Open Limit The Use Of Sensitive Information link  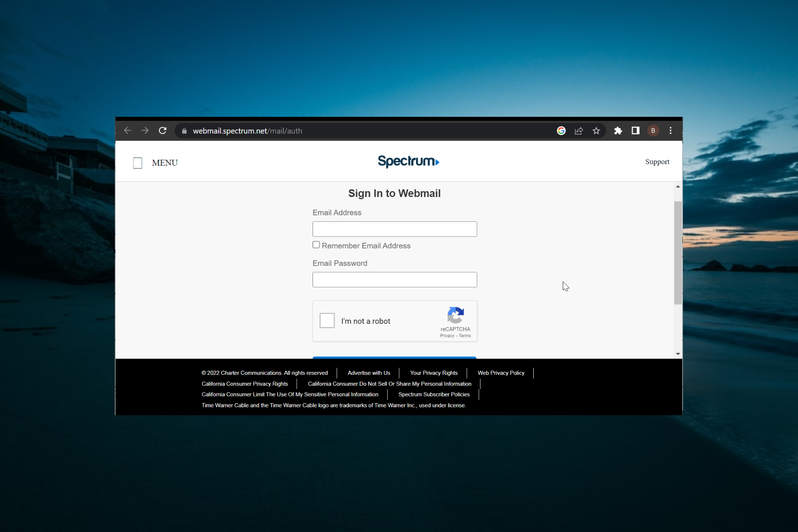coord(290,394)
